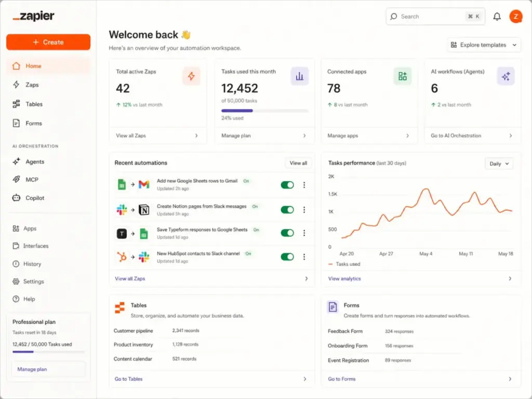532x399 pixels.
Task: Open notifications bell
Action: tap(497, 16)
